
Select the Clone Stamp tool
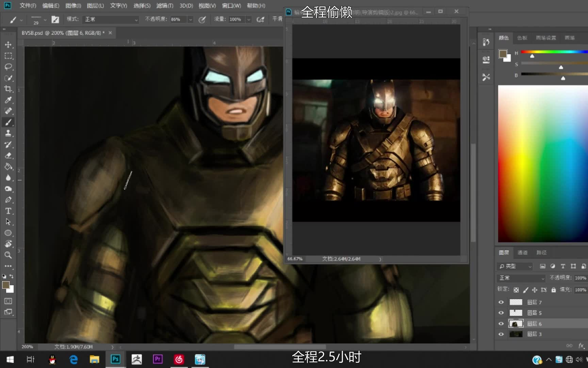point(8,133)
